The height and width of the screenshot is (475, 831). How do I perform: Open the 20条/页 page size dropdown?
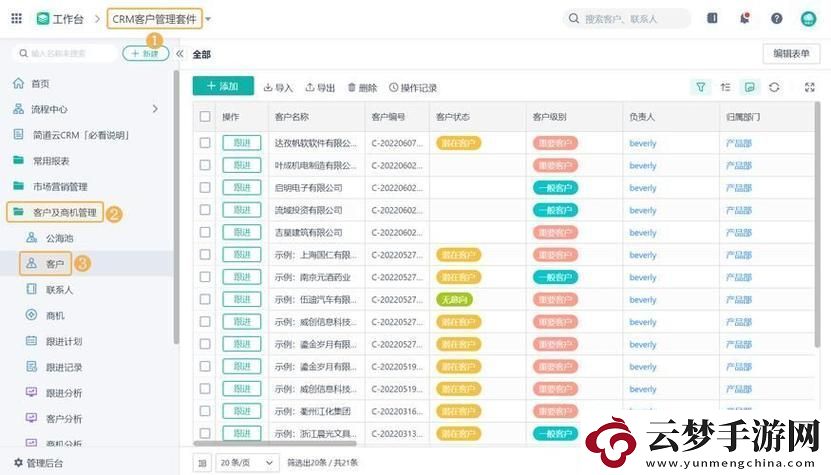click(x=247, y=463)
